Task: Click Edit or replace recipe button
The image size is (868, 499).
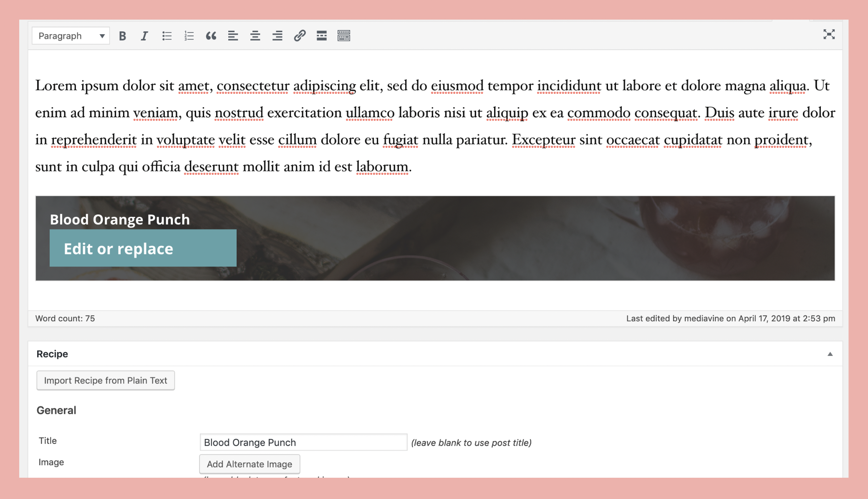Action: (x=143, y=248)
